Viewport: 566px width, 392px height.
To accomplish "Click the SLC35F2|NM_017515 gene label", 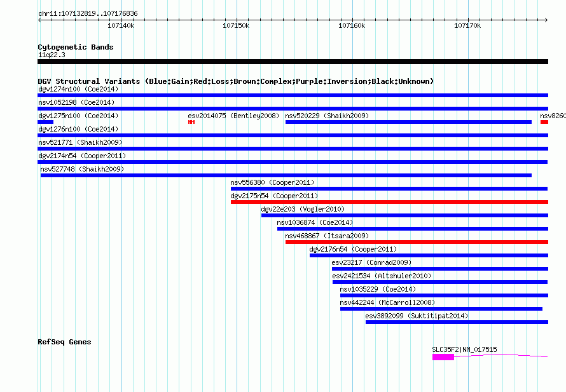I will tap(465, 349).
